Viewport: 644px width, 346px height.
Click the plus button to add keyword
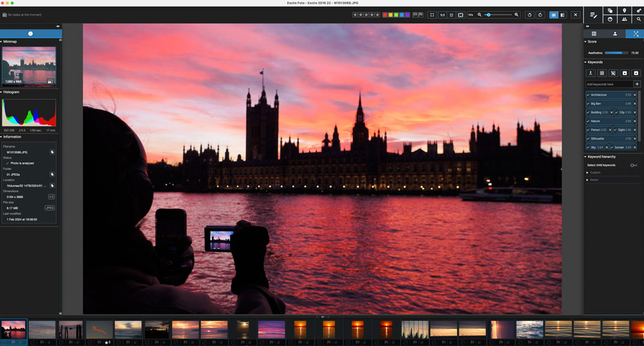(x=637, y=84)
